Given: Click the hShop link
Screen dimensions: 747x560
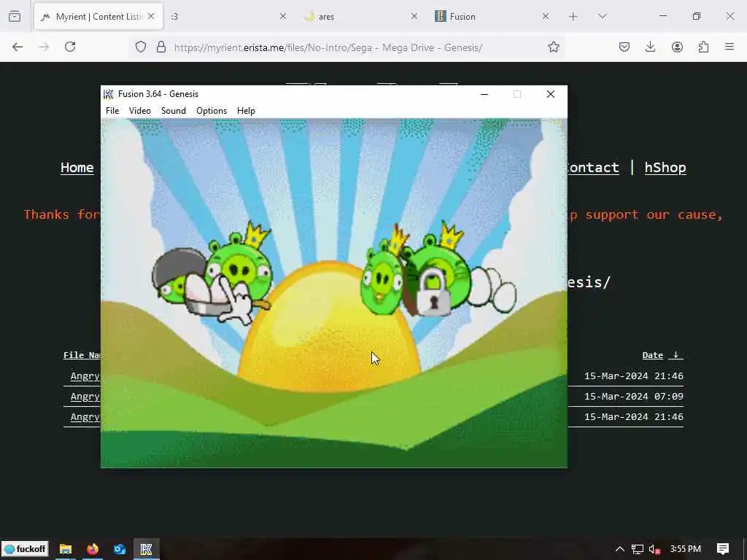Looking at the screenshot, I should pyautogui.click(x=665, y=168).
